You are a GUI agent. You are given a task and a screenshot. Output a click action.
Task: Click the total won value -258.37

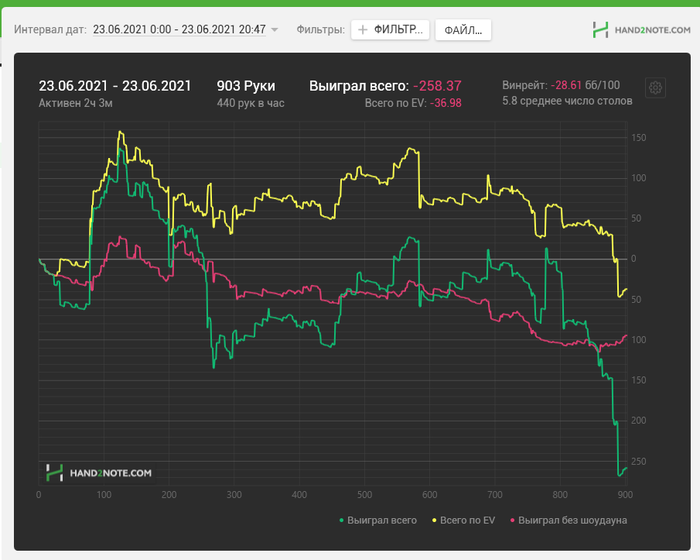(x=437, y=86)
